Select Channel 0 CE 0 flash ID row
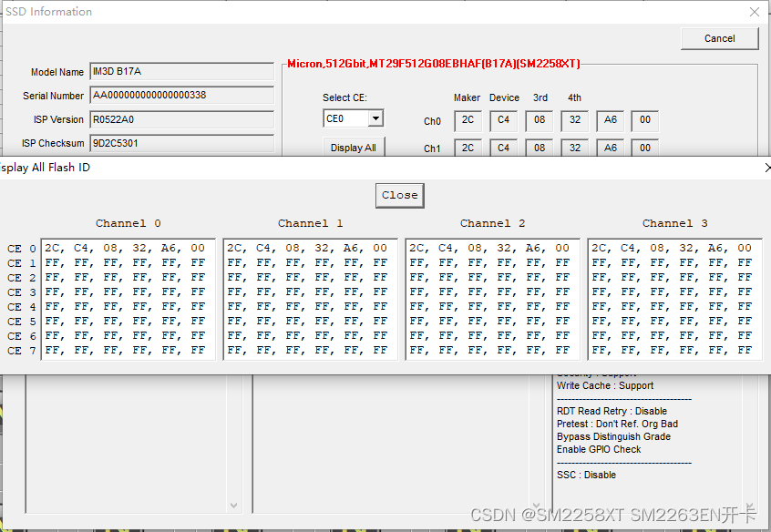The height and width of the screenshot is (532, 771). click(125, 249)
